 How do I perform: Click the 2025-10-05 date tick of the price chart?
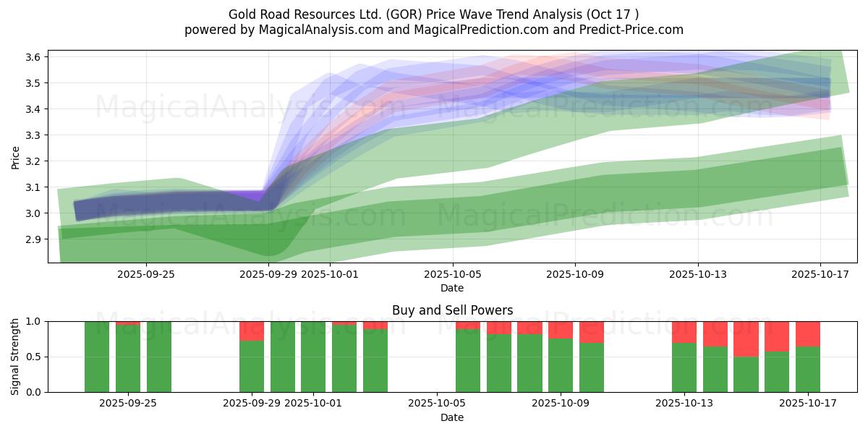pyautogui.click(x=453, y=274)
